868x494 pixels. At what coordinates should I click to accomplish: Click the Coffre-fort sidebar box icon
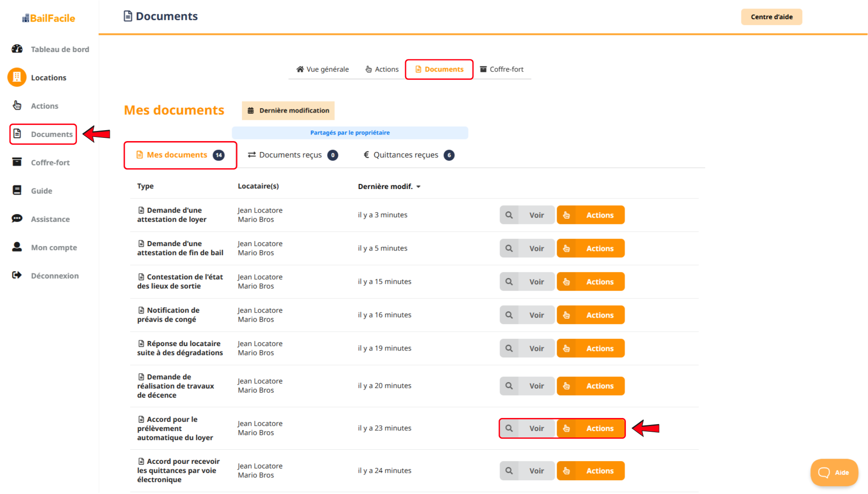[x=17, y=162]
